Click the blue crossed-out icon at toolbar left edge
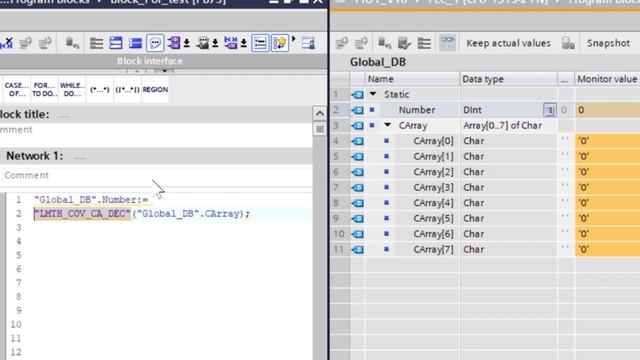640x360 pixels. pyautogui.click(x=7, y=43)
